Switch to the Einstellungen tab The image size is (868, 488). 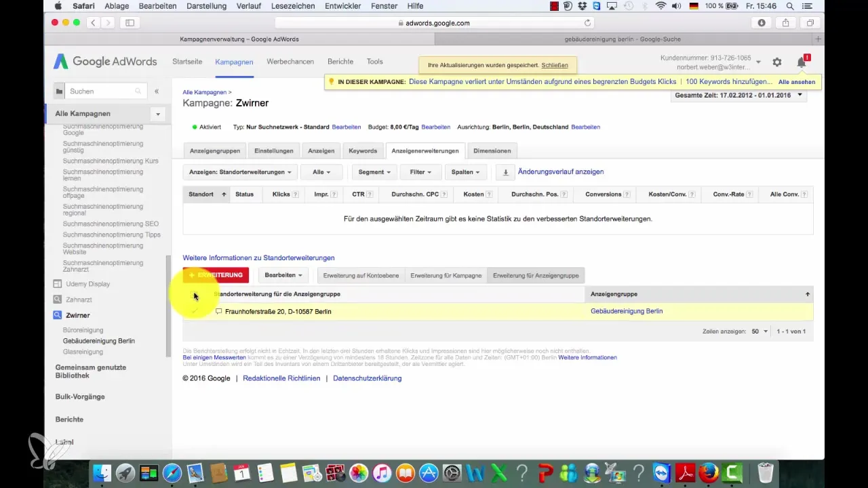(274, 150)
